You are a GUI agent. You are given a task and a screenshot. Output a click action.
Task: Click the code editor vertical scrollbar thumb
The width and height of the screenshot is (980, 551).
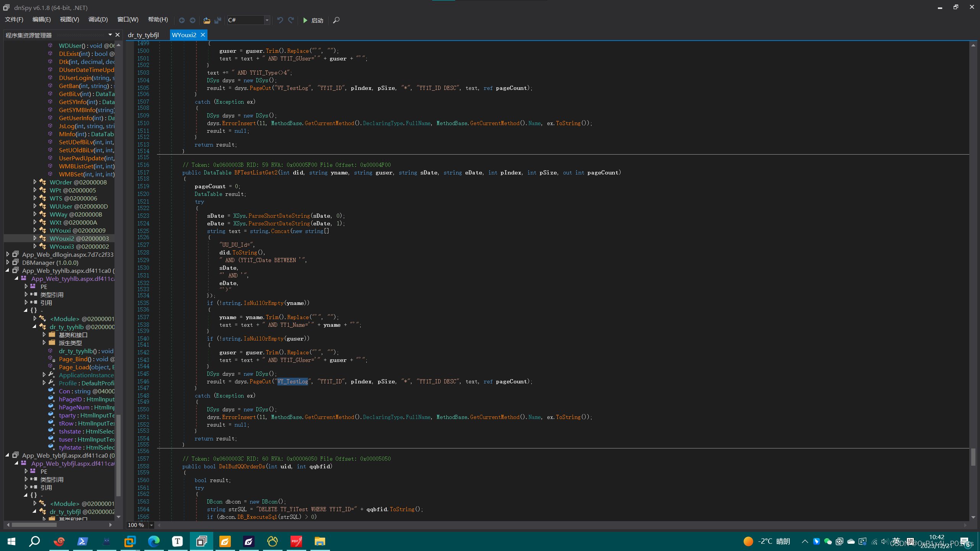(x=973, y=457)
